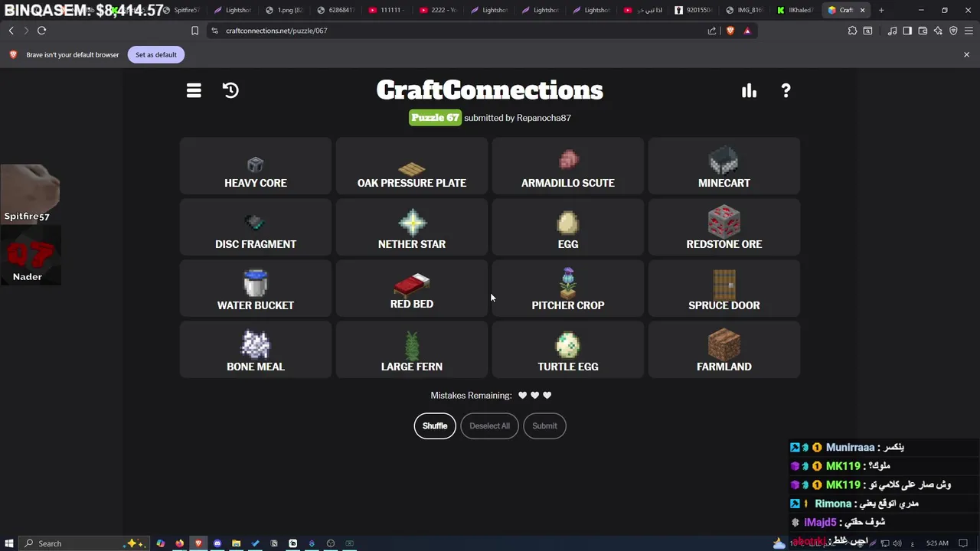The width and height of the screenshot is (980, 551).
Task: Click Set as default browser button
Action: point(156,54)
